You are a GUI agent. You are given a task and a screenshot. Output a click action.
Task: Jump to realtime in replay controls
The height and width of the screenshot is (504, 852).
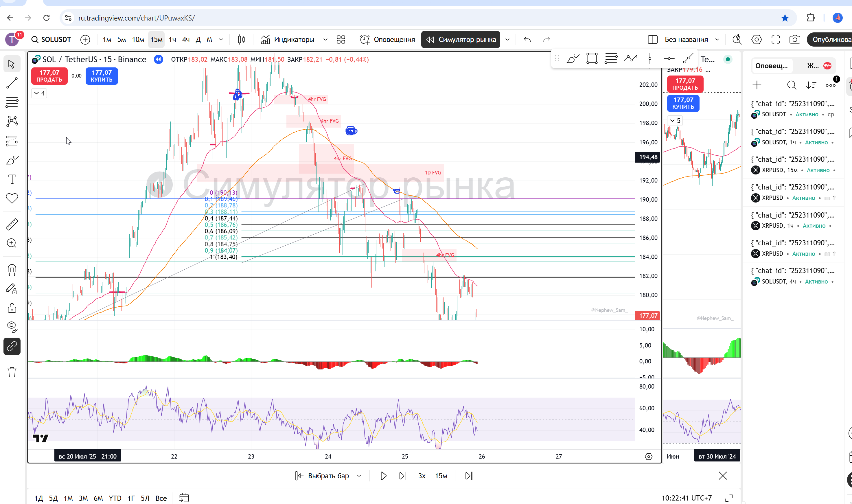469,476
